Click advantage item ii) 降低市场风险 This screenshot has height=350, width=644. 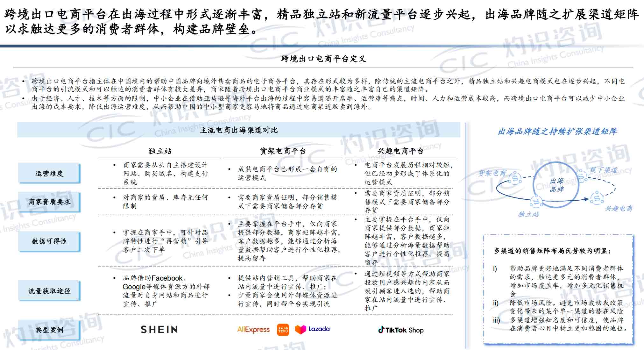[x=559, y=307]
